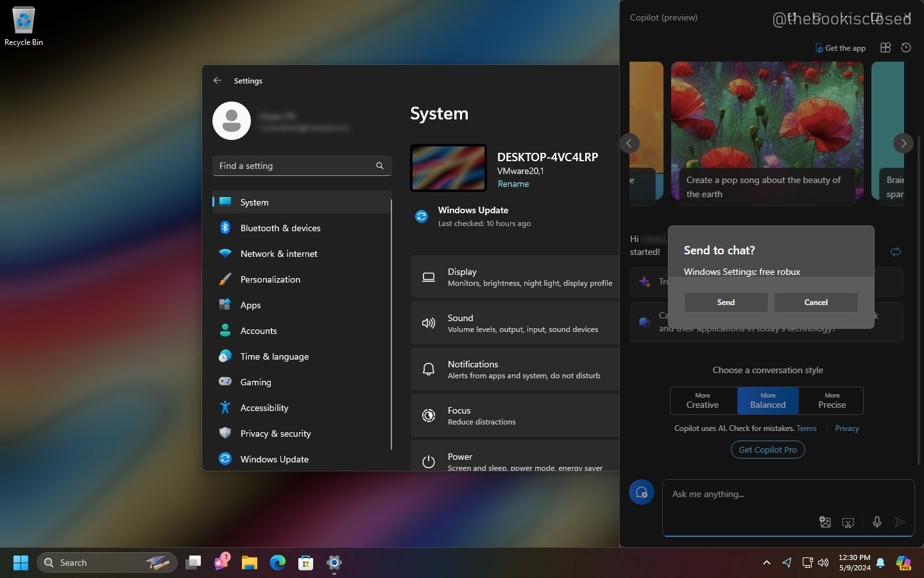924x578 pixels.
Task: Click the Settings back arrow
Action: tap(218, 80)
